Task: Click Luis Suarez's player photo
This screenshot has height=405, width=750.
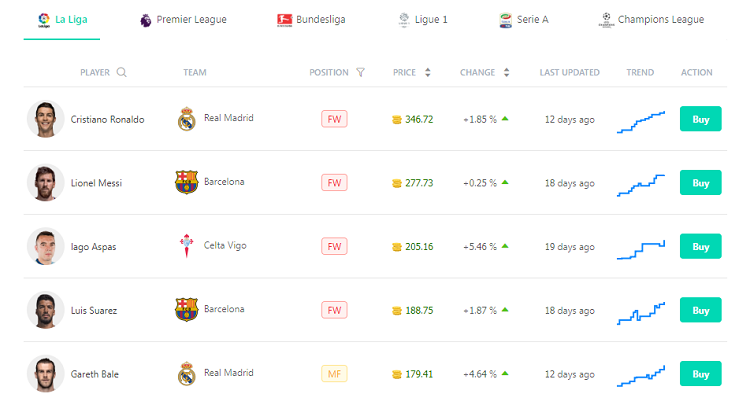Action: coord(45,310)
